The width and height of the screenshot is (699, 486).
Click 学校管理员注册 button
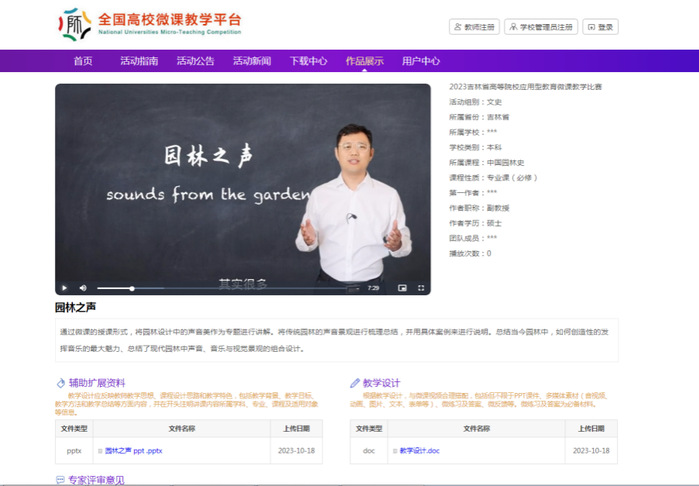[541, 27]
